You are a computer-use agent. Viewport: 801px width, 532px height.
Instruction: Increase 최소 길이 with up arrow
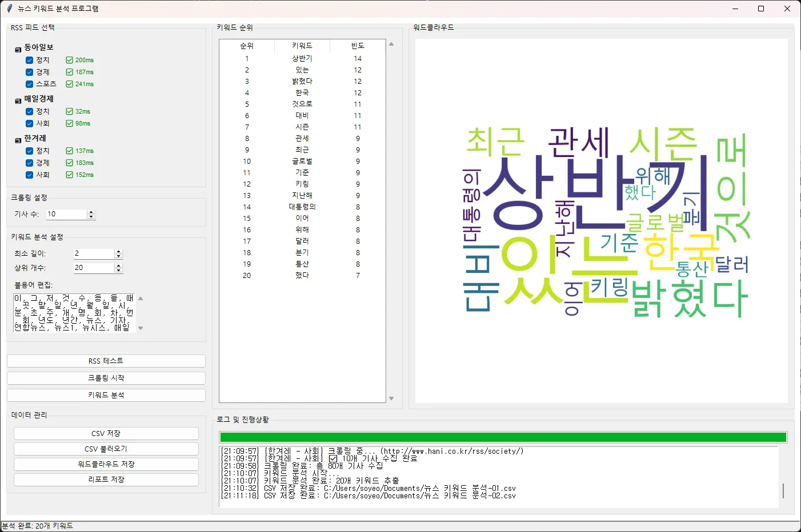pos(118,251)
